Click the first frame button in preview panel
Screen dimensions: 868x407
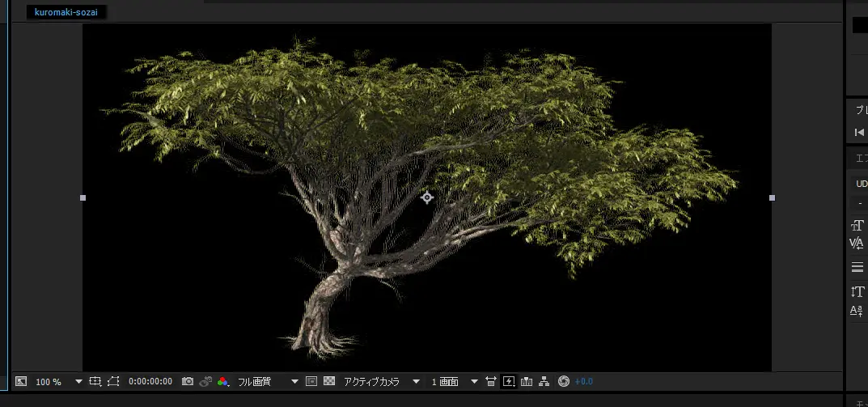point(859,132)
